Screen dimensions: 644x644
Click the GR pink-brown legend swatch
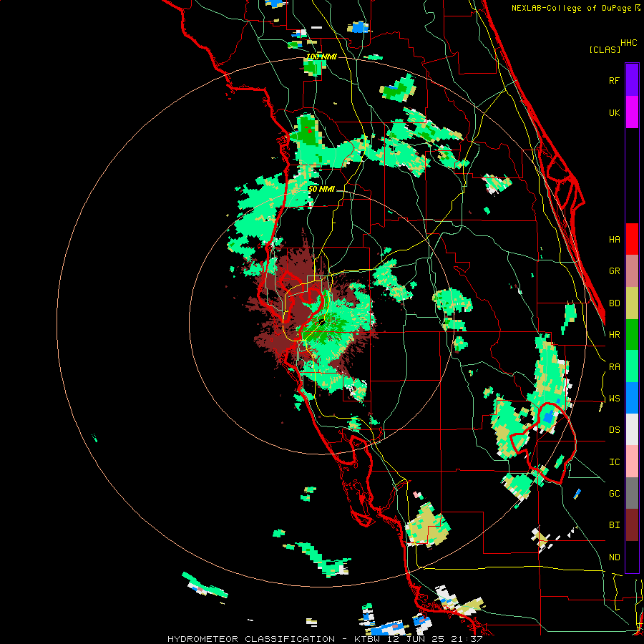pos(632,271)
